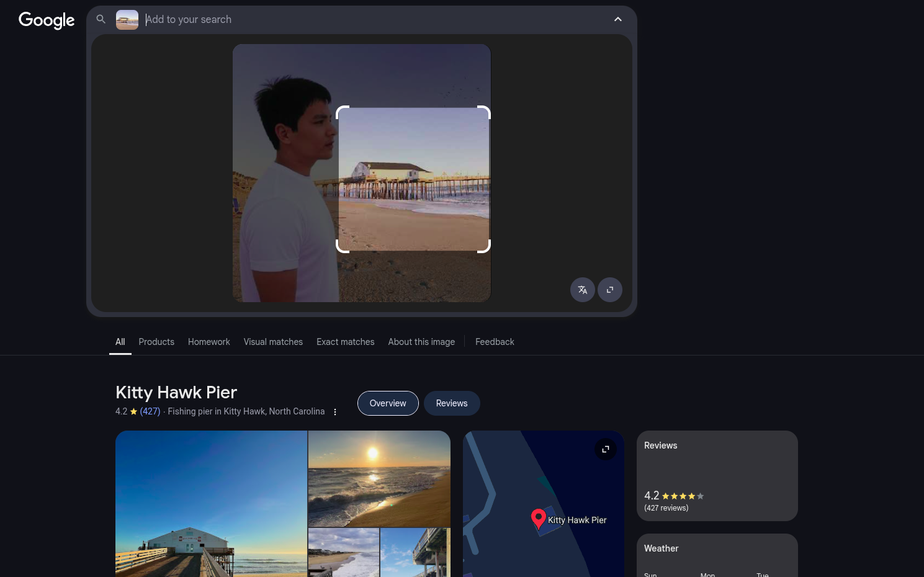
Task: Collapse the image search panel chevron
Action: point(617,19)
